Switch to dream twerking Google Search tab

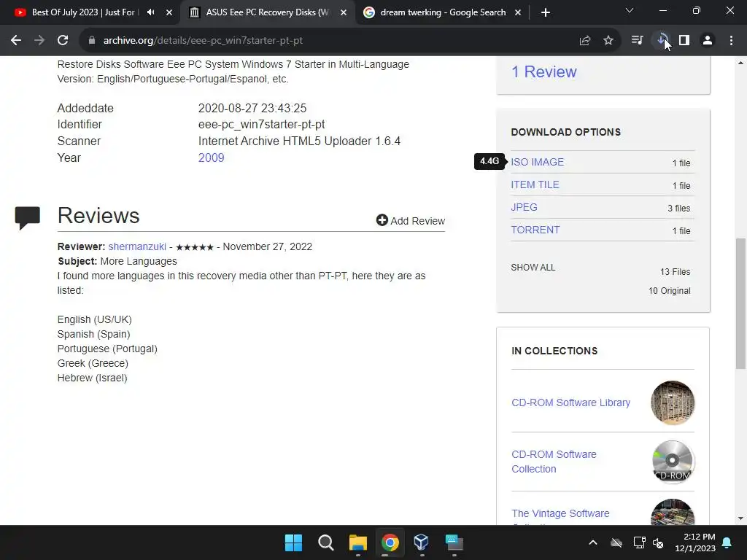coord(443,12)
